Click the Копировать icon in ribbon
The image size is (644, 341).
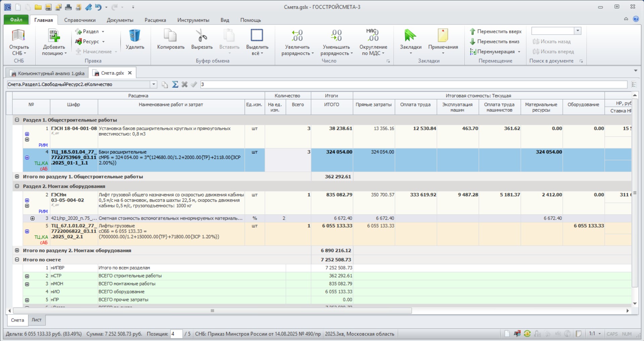pyautogui.click(x=170, y=36)
